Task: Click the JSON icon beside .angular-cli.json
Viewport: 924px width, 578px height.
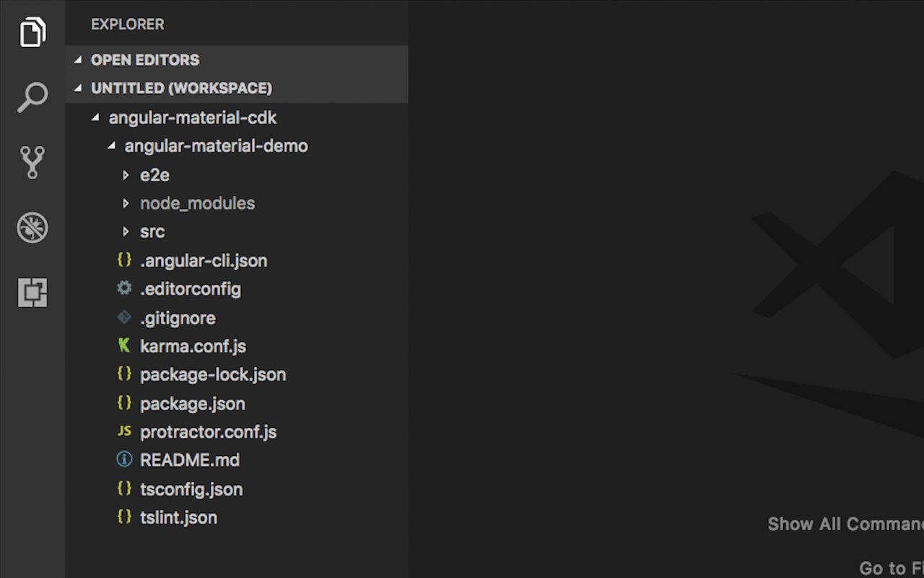Action: pos(124,260)
